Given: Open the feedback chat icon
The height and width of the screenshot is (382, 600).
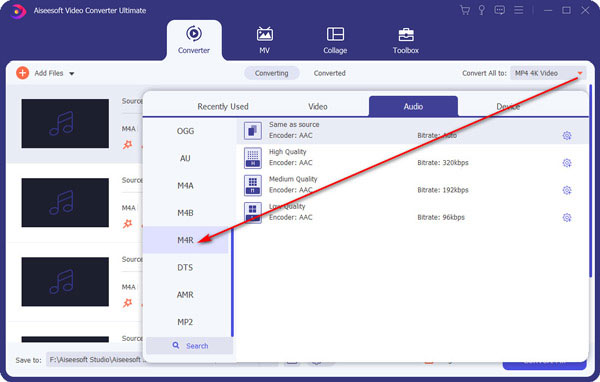Looking at the screenshot, I should (x=499, y=10).
